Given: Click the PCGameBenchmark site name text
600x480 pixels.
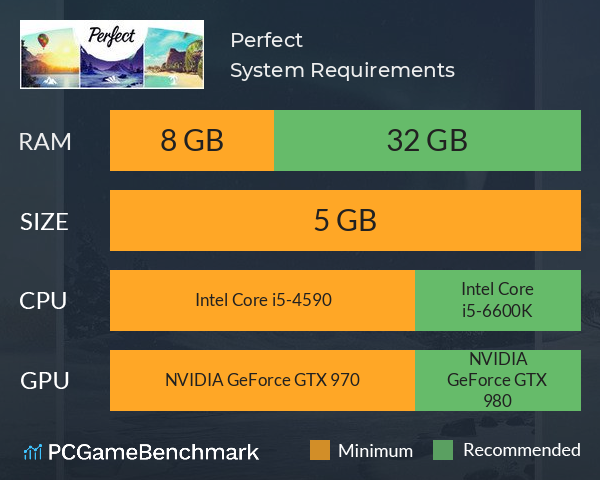Looking at the screenshot, I should coord(153,452).
